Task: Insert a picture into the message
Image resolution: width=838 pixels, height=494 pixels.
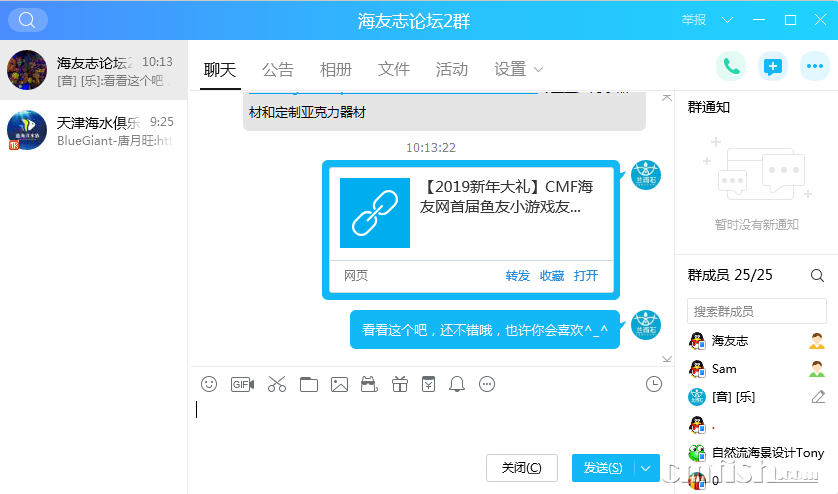Action: (339, 384)
